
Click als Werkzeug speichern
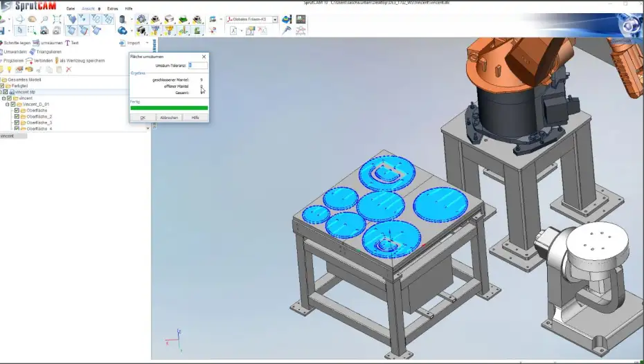[x=80, y=61]
